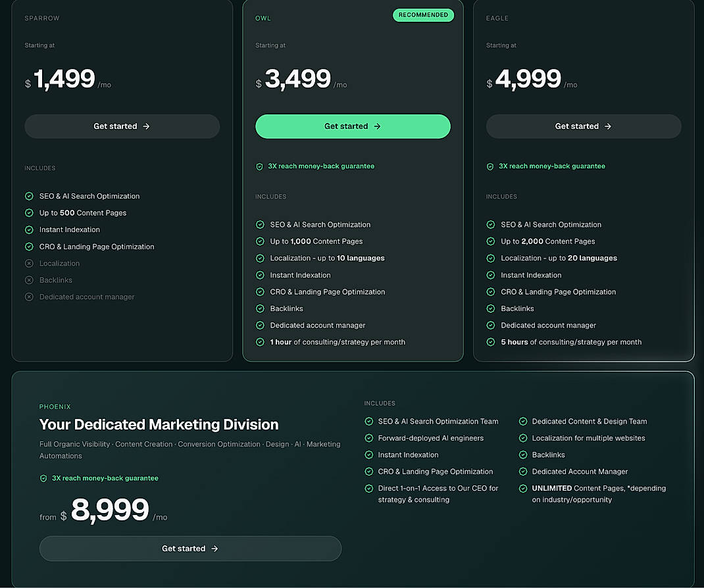
Task: Click the X icon next to Sparrow Localization
Action: click(29, 264)
